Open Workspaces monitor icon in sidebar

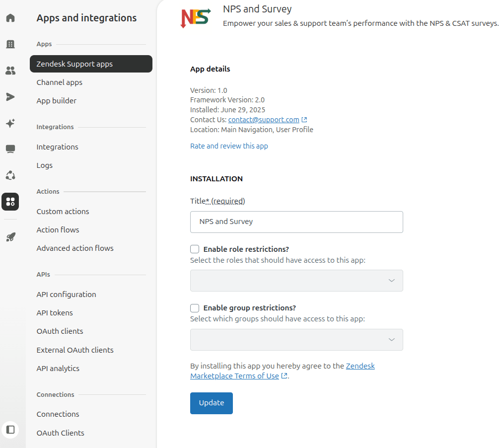pos(10,149)
